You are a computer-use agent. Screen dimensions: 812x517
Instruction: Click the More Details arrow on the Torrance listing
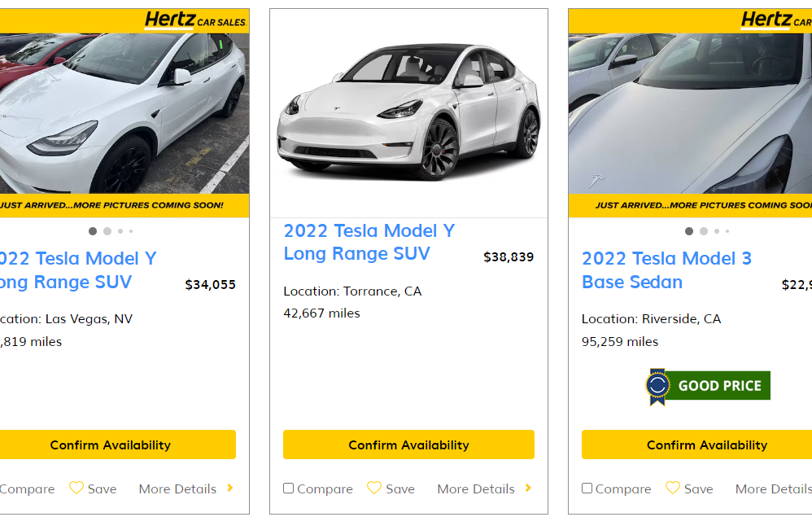[529, 489]
